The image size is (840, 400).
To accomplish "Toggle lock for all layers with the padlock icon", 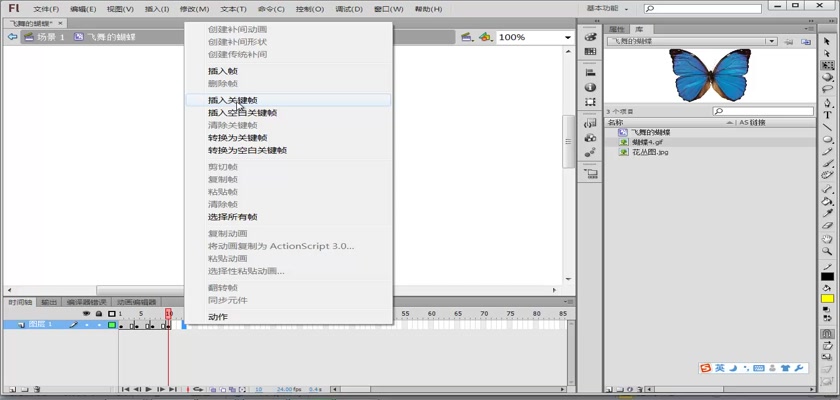I will point(98,314).
